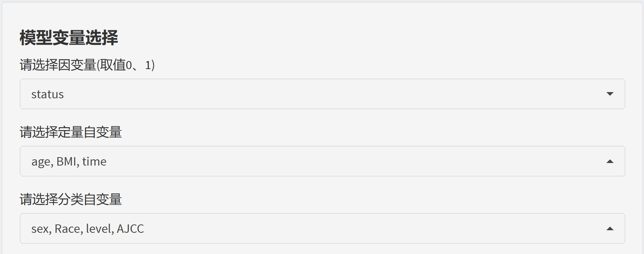This screenshot has height=254, width=644.
Task: Expand the 因变量 select via its caret
Action: 610,94
